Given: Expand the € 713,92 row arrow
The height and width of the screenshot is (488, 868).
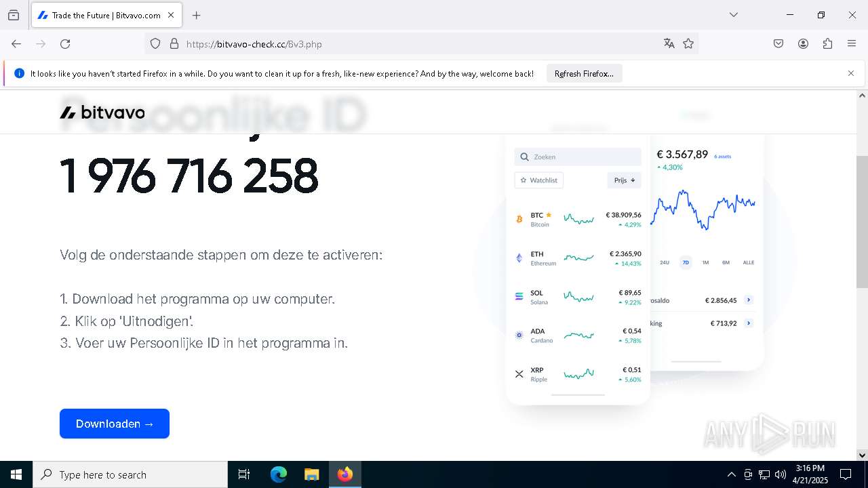Looking at the screenshot, I should pos(749,323).
